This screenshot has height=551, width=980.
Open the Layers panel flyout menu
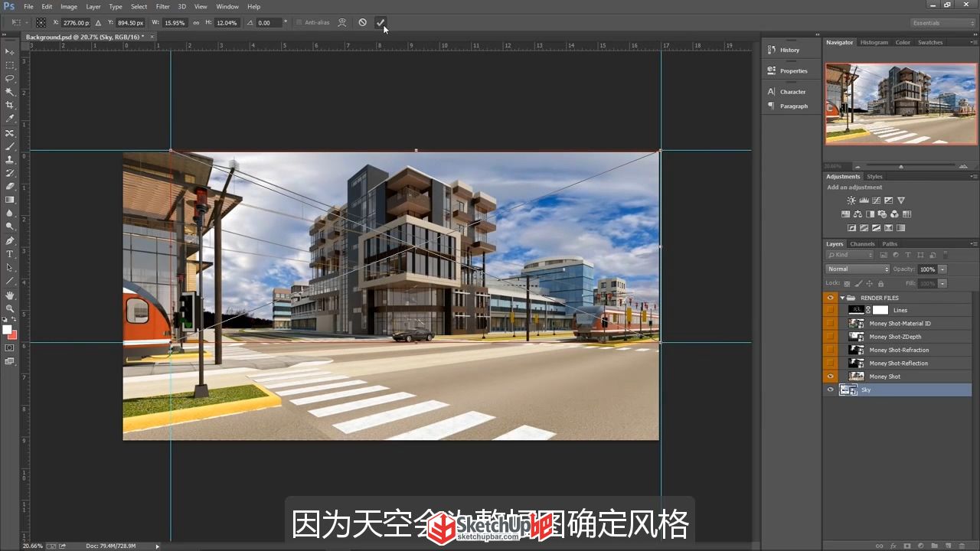(973, 244)
